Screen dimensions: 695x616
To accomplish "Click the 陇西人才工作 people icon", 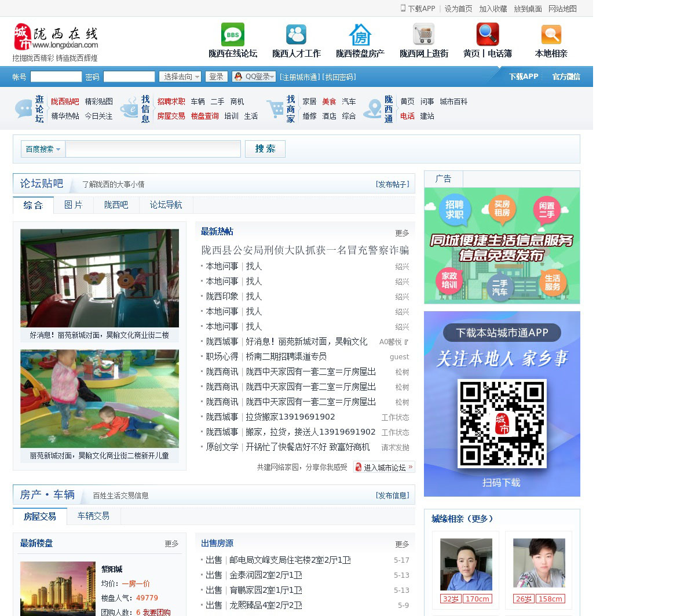I will tap(296, 35).
